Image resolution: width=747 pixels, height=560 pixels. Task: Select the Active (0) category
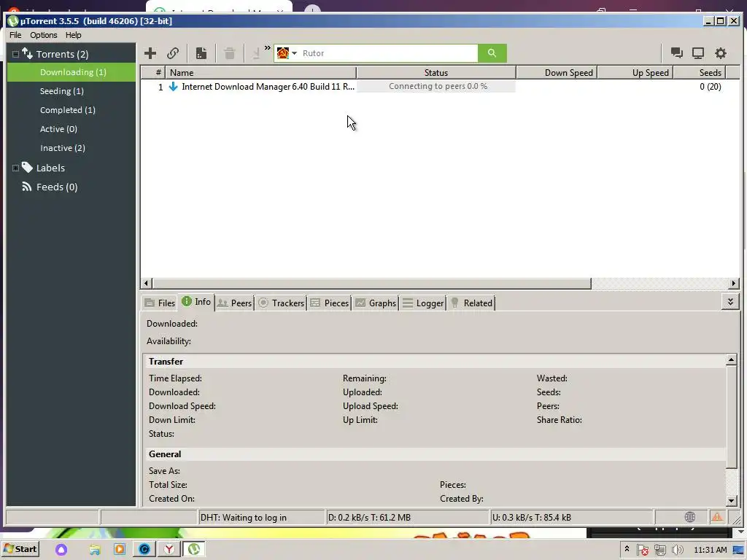click(x=58, y=129)
